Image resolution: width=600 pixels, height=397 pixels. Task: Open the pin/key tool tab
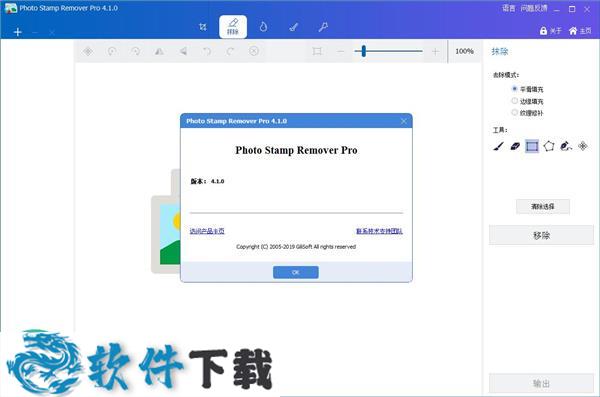coord(323,27)
